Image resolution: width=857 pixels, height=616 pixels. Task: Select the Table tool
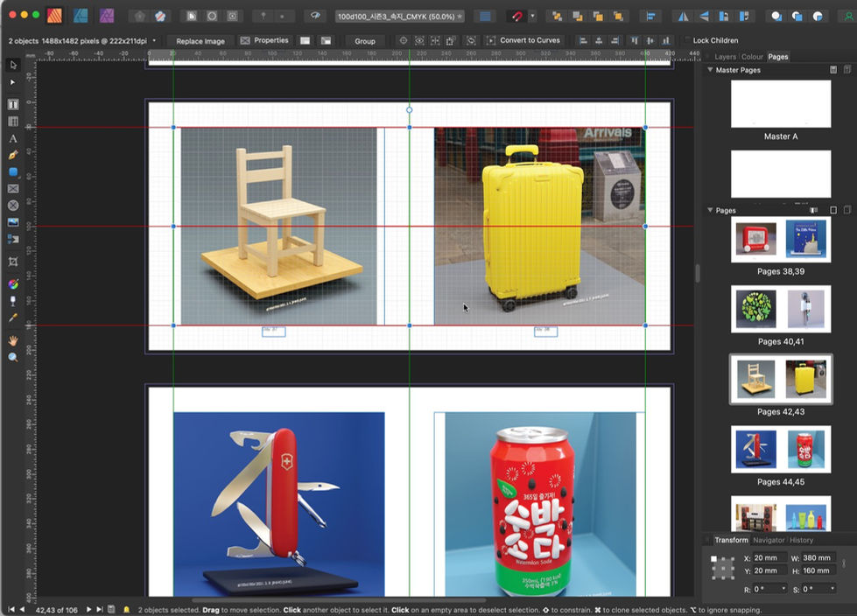[13, 122]
